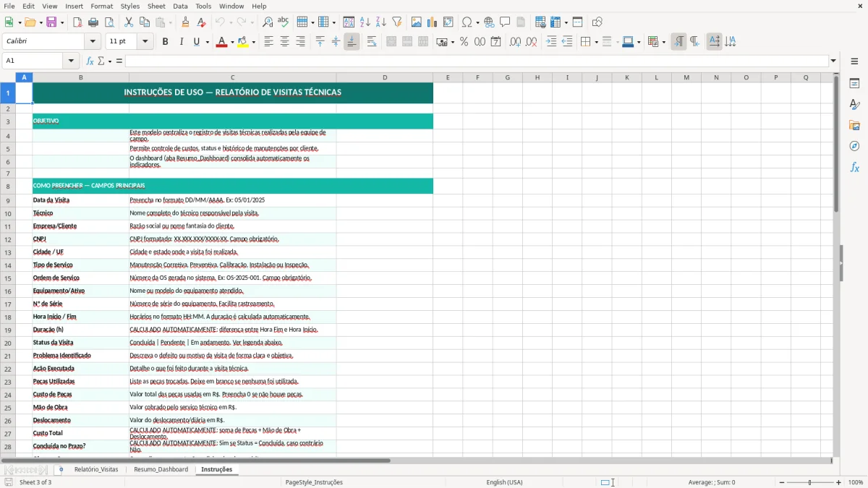Open Font Size dropdown arrow
Image resolution: width=868 pixels, height=488 pixels.
pos(145,42)
